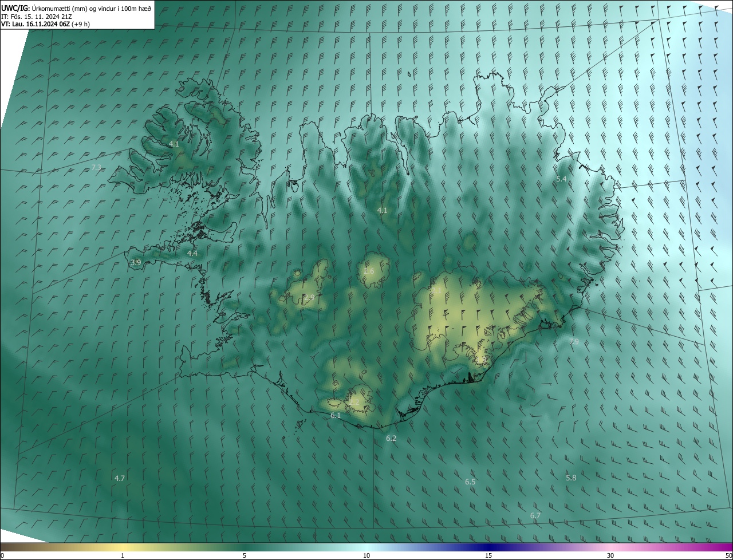Click the 4.1 value in northern Iceland
This screenshot has height=560, width=733.
[383, 210]
